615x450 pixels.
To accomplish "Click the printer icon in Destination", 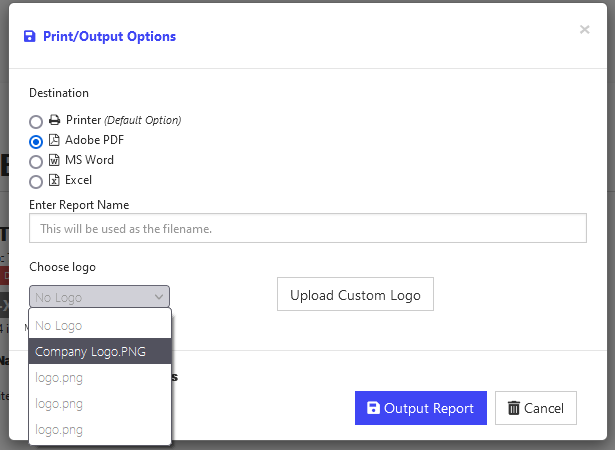I will click(x=55, y=120).
